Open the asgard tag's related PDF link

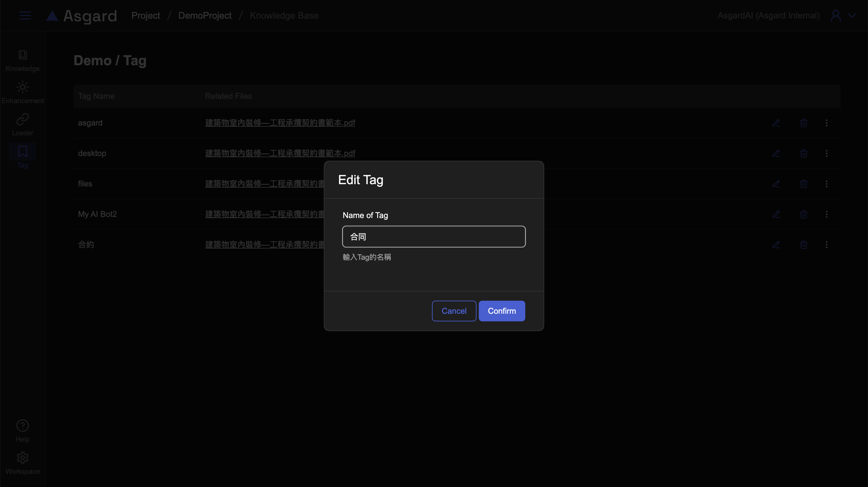[280, 123]
